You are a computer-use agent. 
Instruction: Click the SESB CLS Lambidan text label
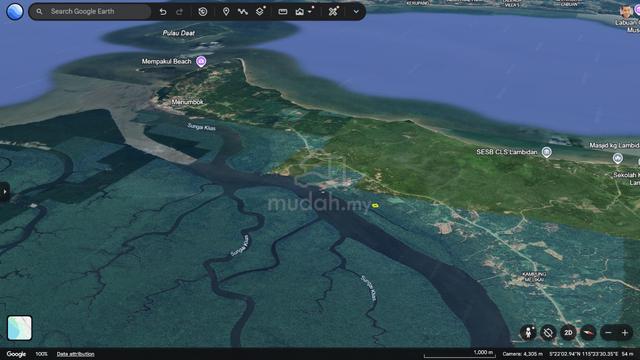(507, 152)
